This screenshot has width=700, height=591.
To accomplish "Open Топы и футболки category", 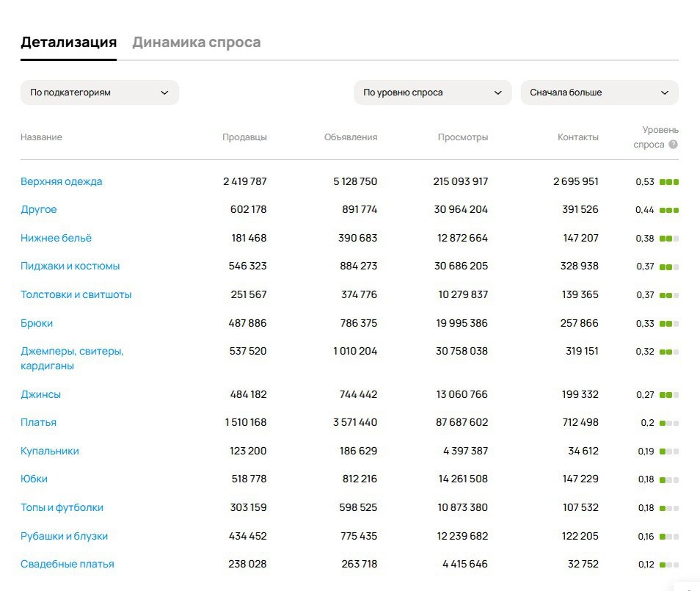I will (62, 507).
